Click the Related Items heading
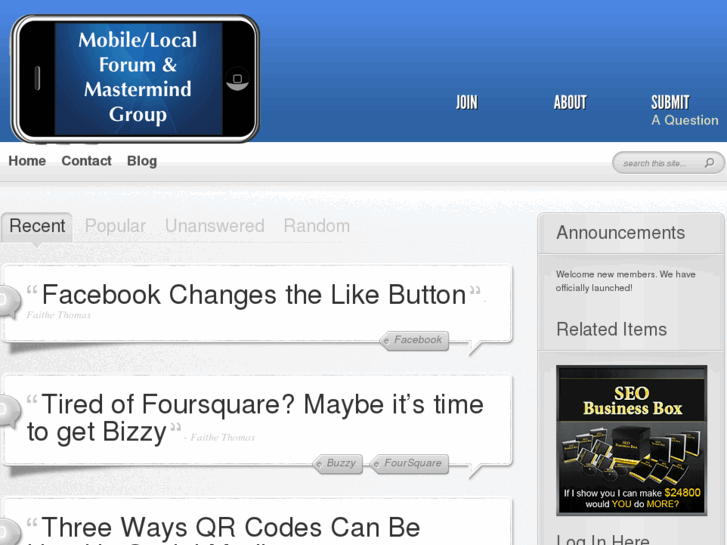727x545 pixels. pyautogui.click(x=612, y=329)
